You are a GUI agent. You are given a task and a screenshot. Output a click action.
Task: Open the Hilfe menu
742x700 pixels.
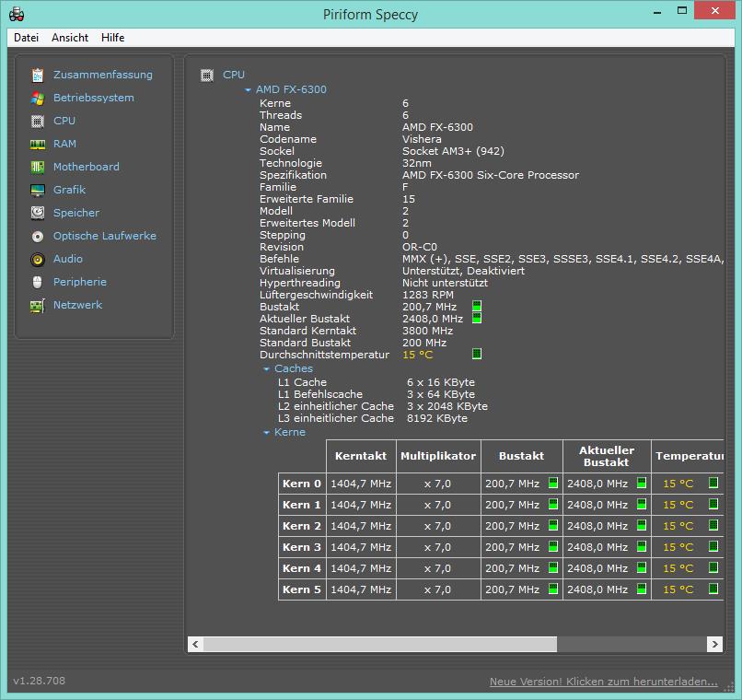pyautogui.click(x=112, y=38)
